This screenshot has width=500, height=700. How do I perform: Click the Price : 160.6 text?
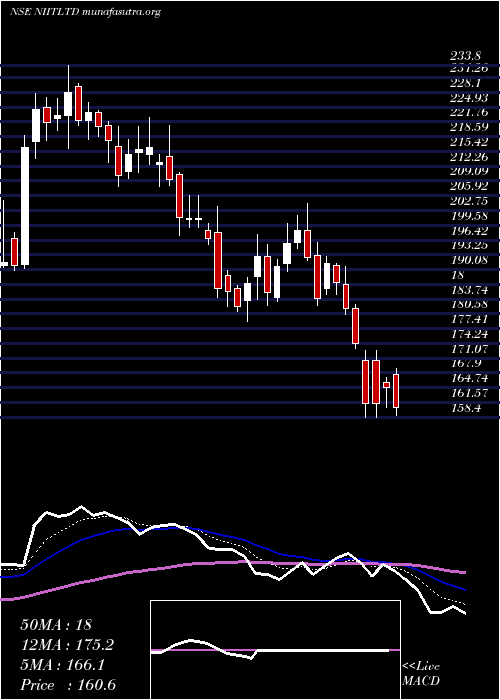point(68,685)
